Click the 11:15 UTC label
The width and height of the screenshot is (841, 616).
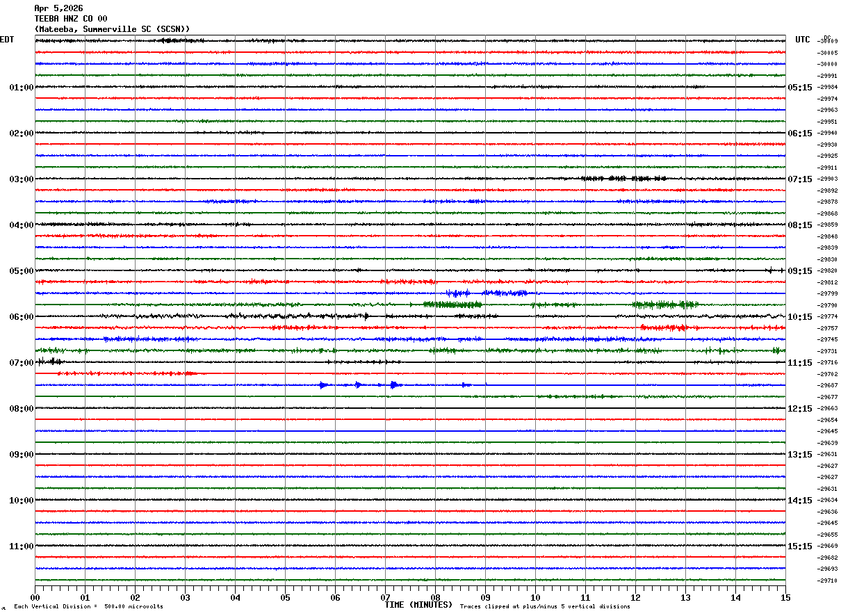point(799,363)
